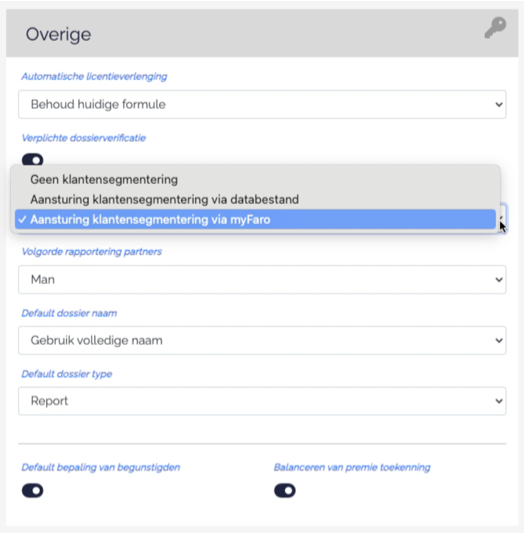Open the Automatische licentieverlenging dropdown
This screenshot has height=533, width=524.
[x=262, y=104]
